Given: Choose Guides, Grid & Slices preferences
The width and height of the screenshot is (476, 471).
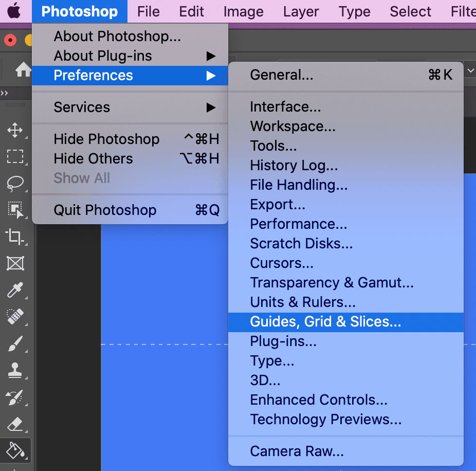Looking at the screenshot, I should click(x=324, y=322).
